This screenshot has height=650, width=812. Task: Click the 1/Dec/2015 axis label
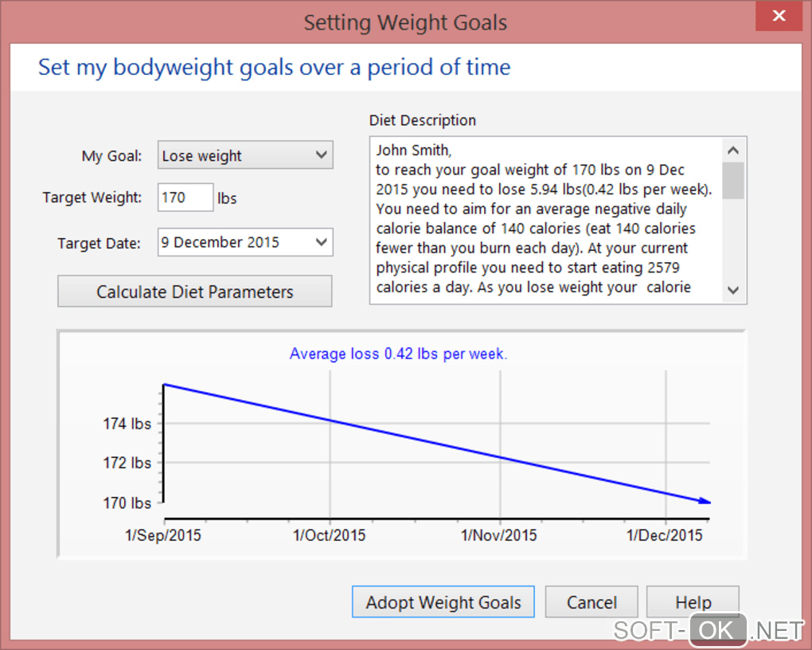coord(665,535)
